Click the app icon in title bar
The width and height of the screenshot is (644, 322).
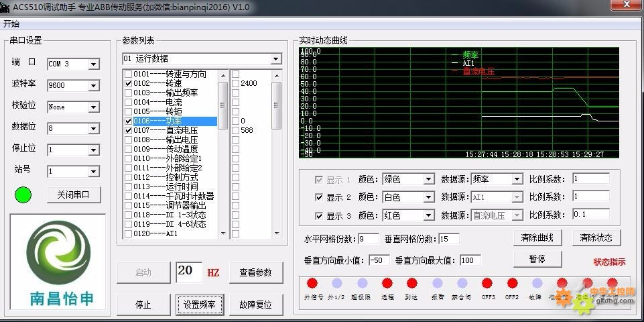tap(5, 7)
